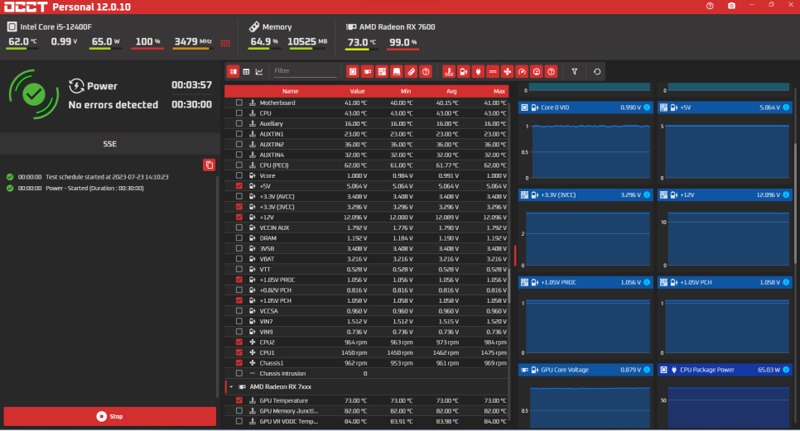Select the Intel Core i5-12400F header label
This screenshot has height=431, width=800.
(56, 27)
